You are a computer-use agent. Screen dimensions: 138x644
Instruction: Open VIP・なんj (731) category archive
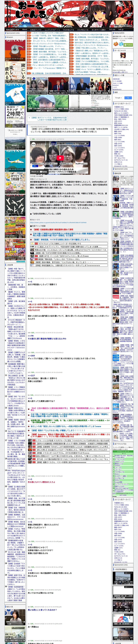tap(120, 158)
